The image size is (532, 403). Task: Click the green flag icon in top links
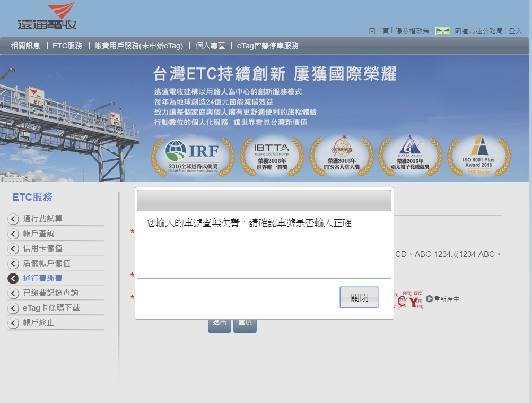tap(443, 31)
